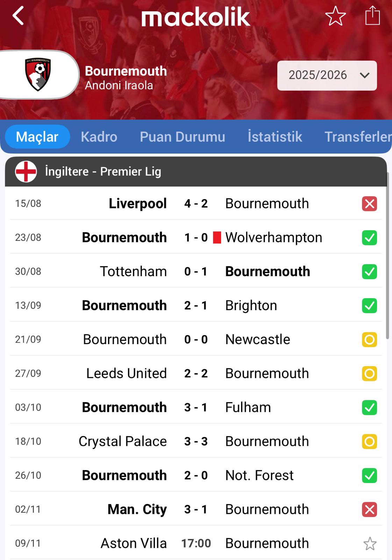Favorite the Aston Villa match star

(370, 544)
